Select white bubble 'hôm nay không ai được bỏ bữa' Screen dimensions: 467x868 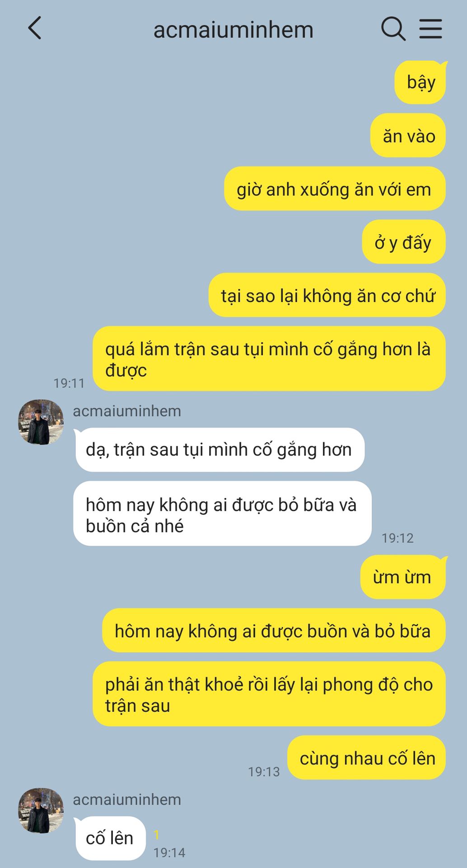click(x=222, y=514)
